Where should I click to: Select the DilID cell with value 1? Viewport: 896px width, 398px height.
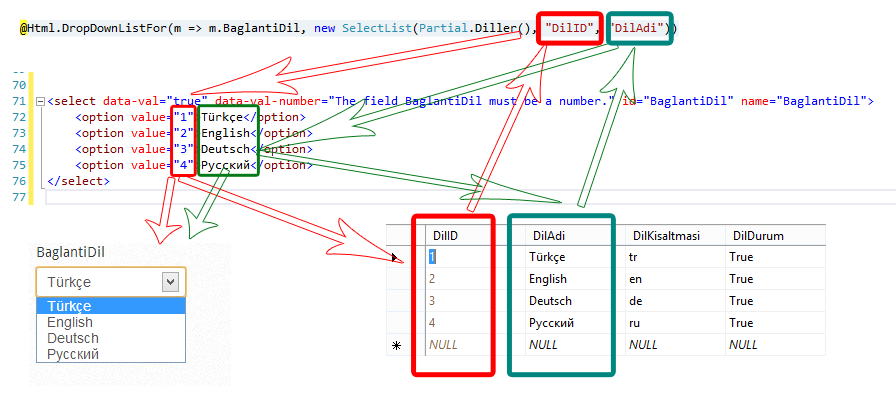[x=475, y=257]
